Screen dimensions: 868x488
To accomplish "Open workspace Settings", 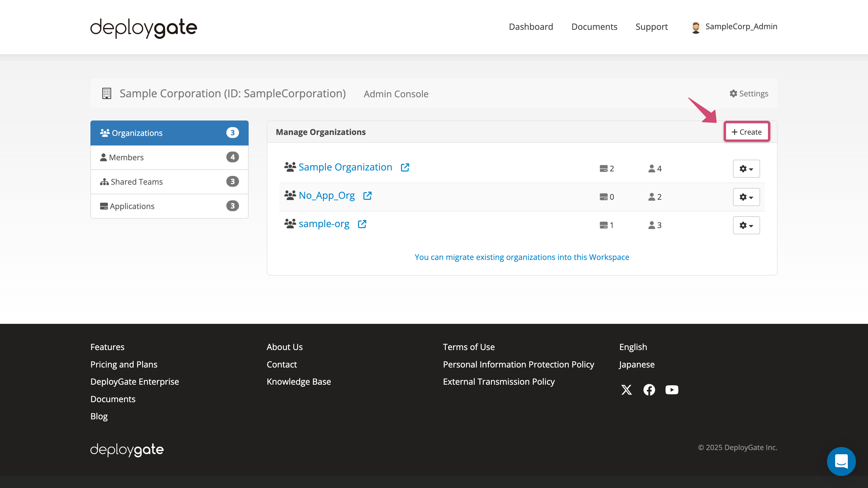I will point(749,94).
